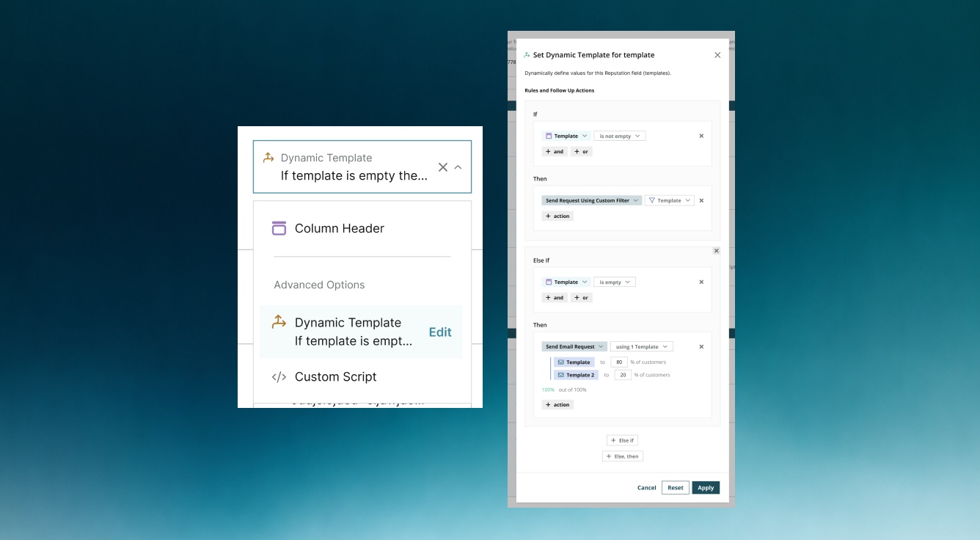Cancel the dynamic template dialog
This screenshot has height=540, width=980.
pyautogui.click(x=647, y=488)
